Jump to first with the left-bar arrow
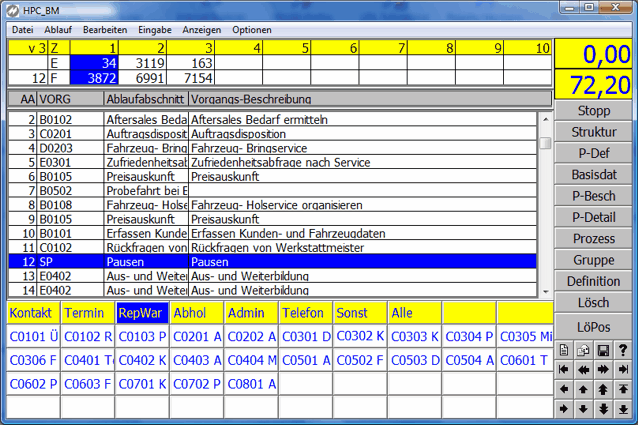Screen dimensions: 638x425 click(564, 369)
